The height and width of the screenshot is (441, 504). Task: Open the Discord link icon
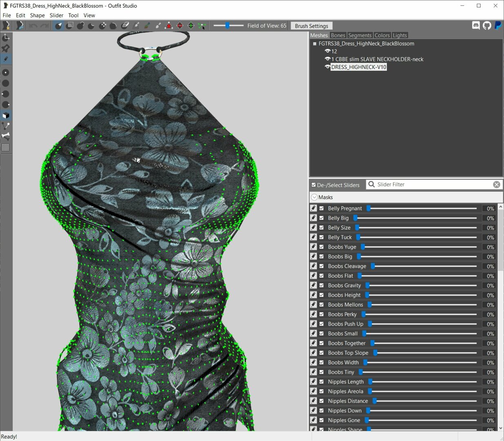point(476,26)
